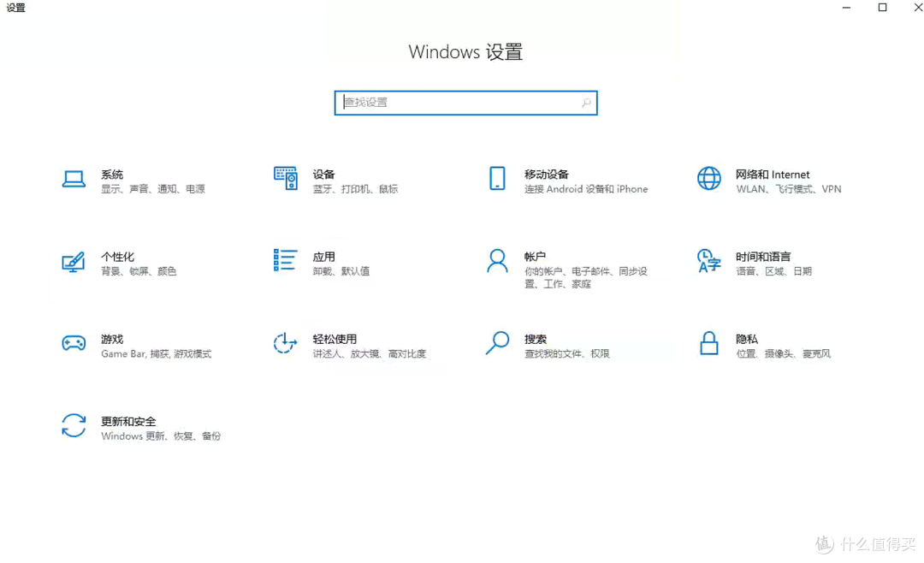The height and width of the screenshot is (563, 924).
Task: Open the 移动设备 phone icon
Action: pos(497,178)
